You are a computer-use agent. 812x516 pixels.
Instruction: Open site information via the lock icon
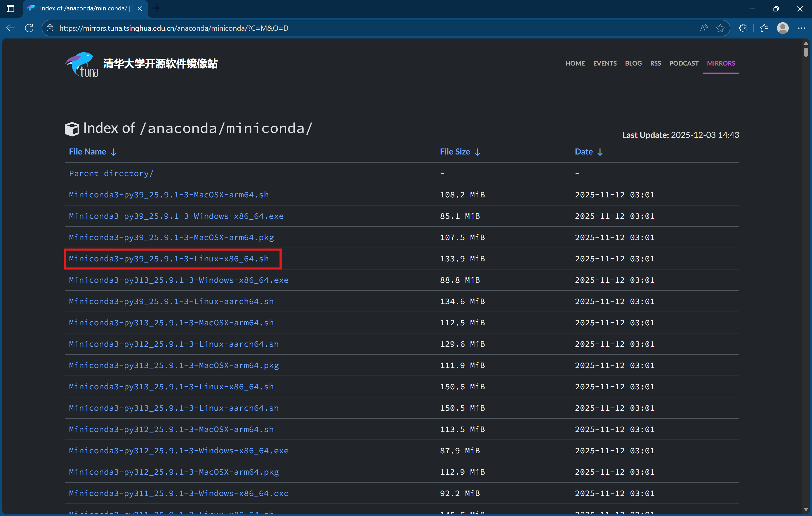(x=50, y=28)
